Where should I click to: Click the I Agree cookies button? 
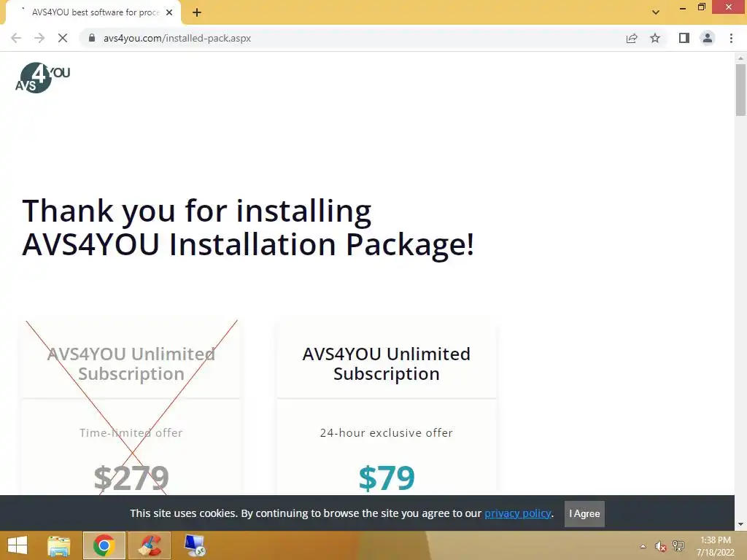[584, 514]
